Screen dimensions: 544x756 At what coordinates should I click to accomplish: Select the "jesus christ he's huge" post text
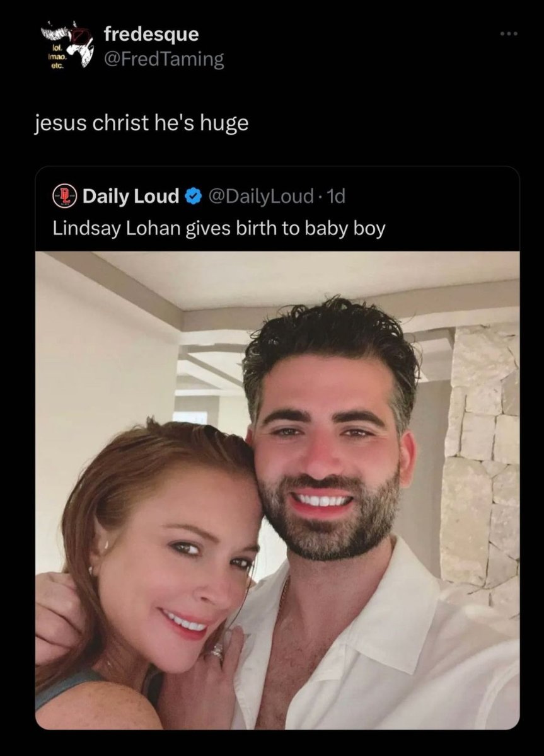point(141,123)
